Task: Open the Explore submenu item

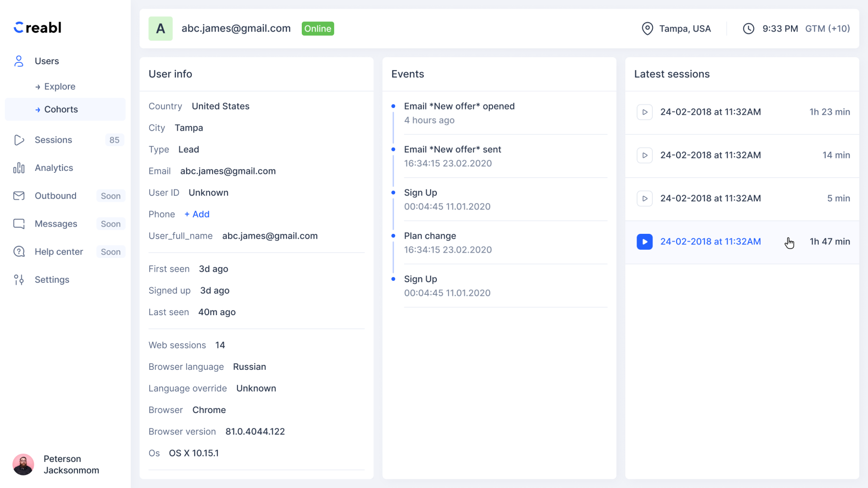Action: (60, 87)
